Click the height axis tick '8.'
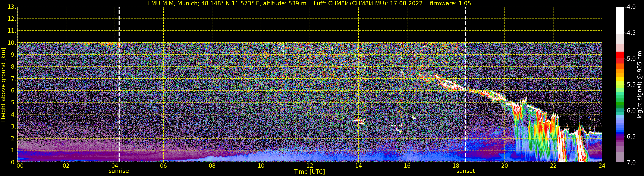This screenshot has width=644, height=176. (x=13, y=67)
